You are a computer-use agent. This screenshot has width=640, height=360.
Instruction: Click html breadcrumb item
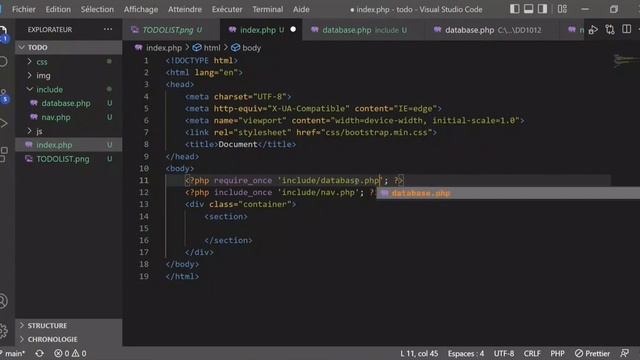pos(207,48)
